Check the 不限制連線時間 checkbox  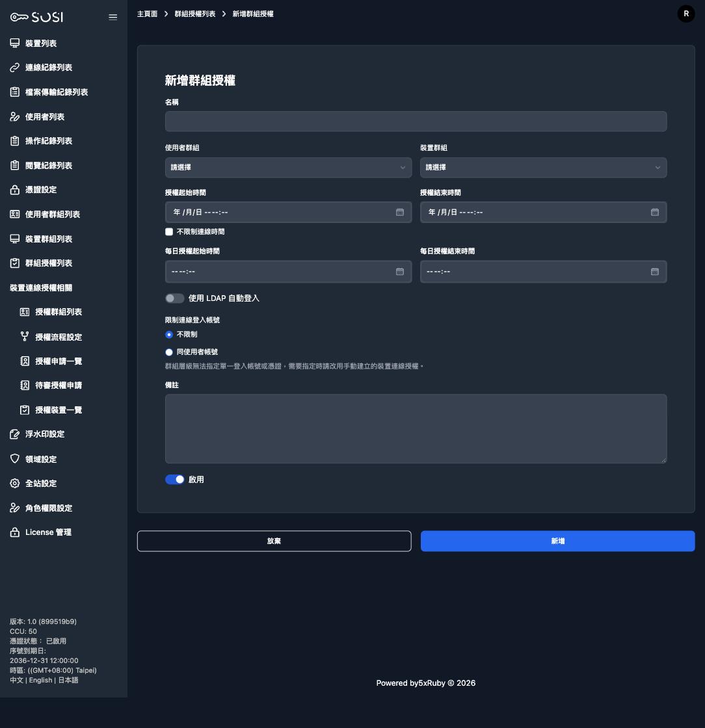click(x=169, y=231)
